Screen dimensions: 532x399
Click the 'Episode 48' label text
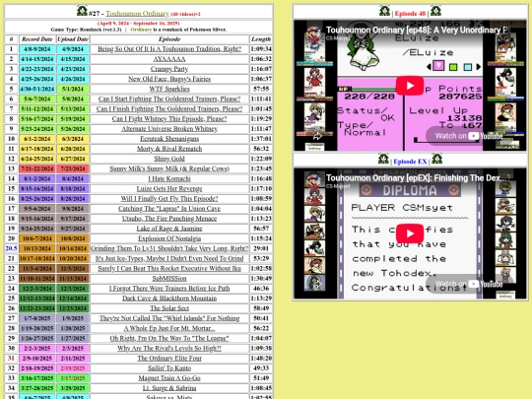[410, 14]
